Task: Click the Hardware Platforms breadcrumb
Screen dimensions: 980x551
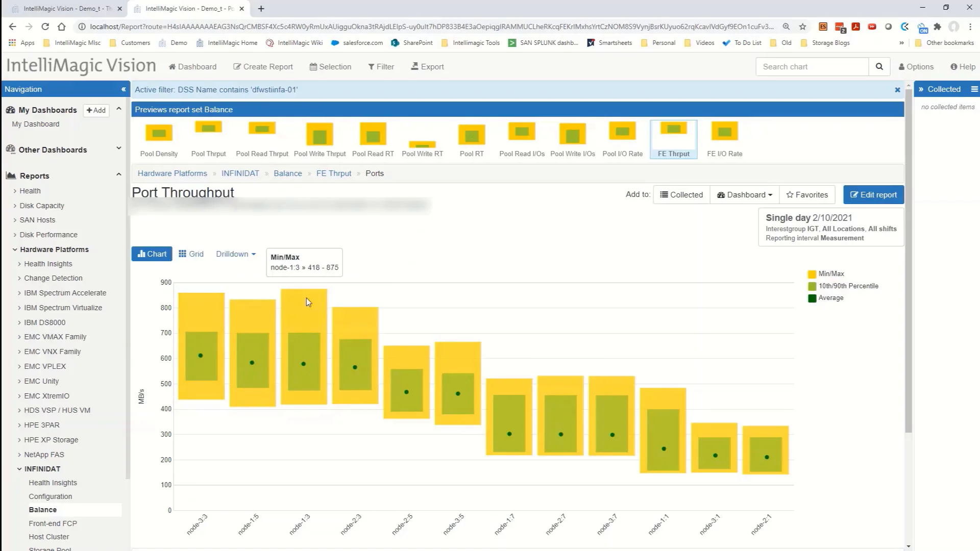Action: [x=173, y=173]
